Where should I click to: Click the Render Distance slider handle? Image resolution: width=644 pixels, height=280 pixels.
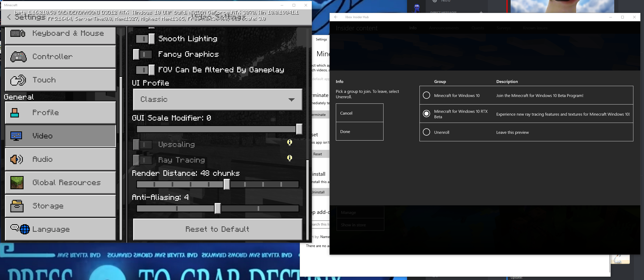(227, 184)
